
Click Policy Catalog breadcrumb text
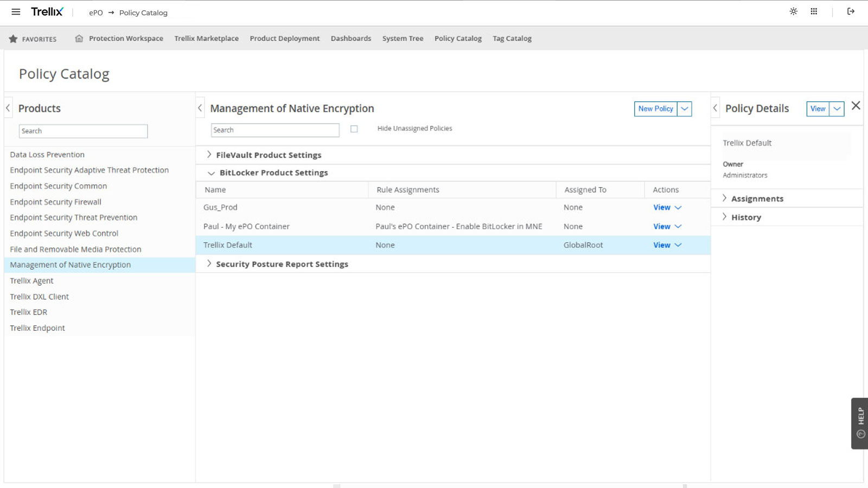coord(143,13)
